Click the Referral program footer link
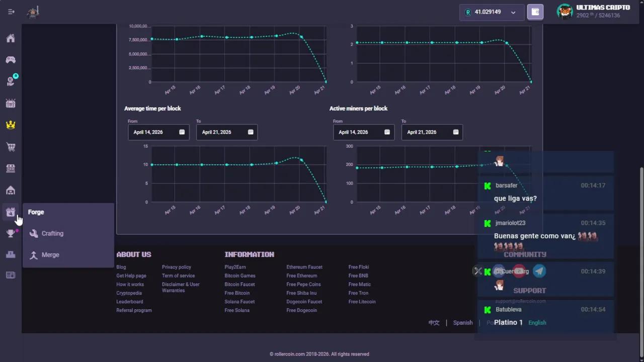 tap(134, 310)
